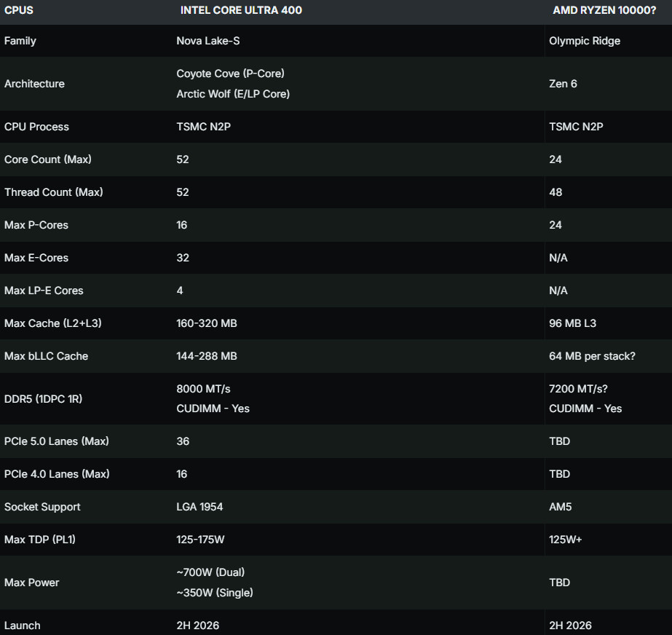
Task: Select TBD in PCIe 5.0 row
Action: coord(559,441)
